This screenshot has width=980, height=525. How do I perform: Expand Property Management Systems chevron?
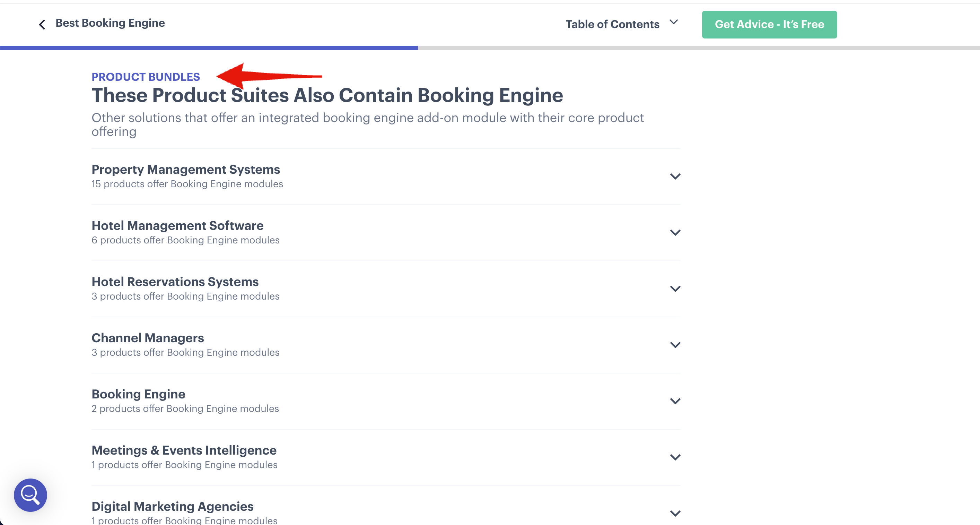coord(675,176)
